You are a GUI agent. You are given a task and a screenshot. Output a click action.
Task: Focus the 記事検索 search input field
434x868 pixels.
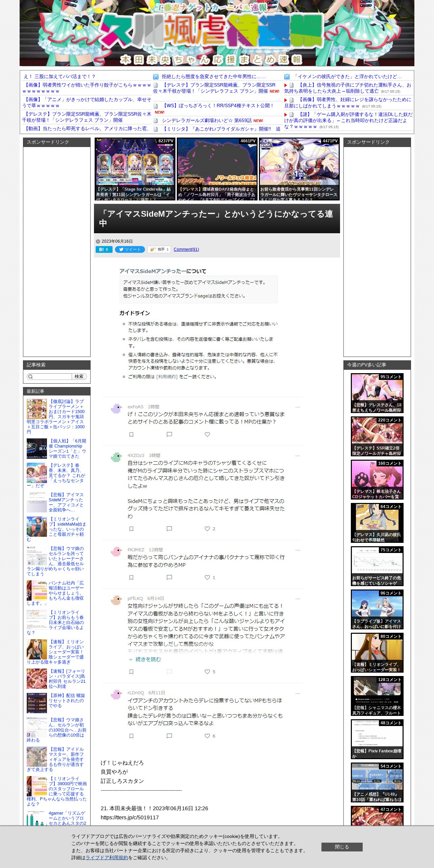pyautogui.click(x=49, y=377)
